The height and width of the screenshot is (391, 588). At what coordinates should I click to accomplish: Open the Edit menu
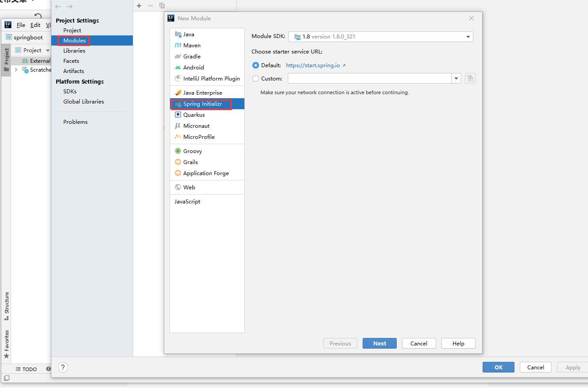click(35, 25)
